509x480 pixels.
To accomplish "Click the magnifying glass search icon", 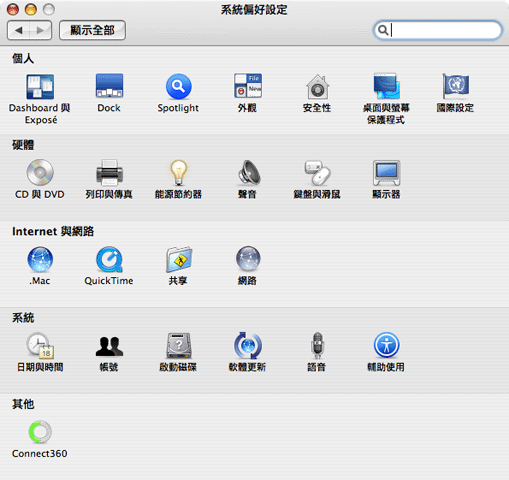I will pyautogui.click(x=383, y=30).
